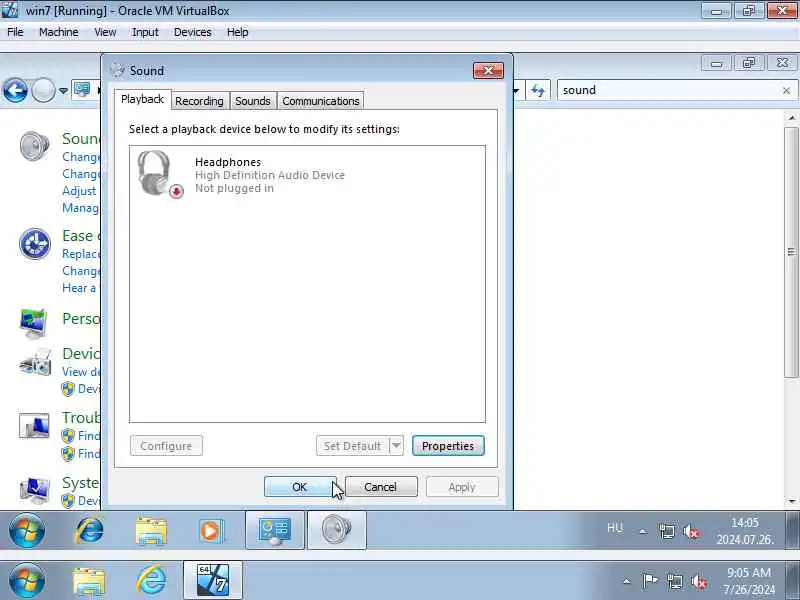
Task: Open the VirtualBox View menu
Action: [105, 32]
